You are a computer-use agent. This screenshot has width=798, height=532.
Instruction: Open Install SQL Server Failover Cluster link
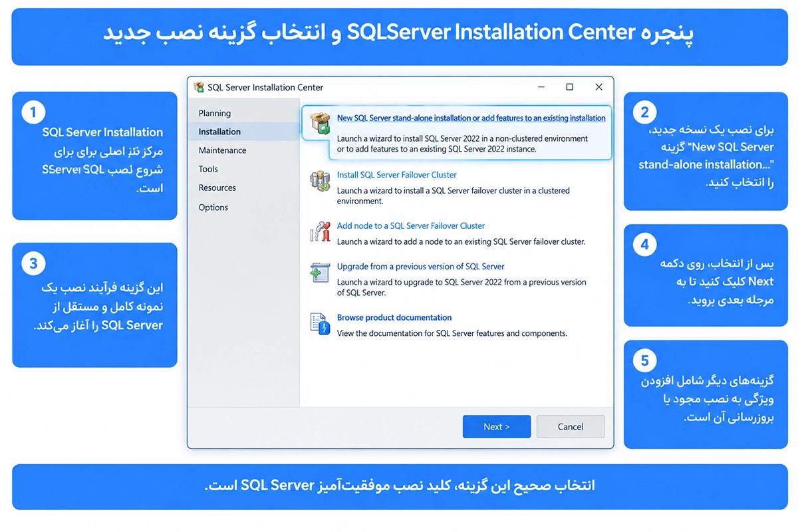(x=397, y=175)
